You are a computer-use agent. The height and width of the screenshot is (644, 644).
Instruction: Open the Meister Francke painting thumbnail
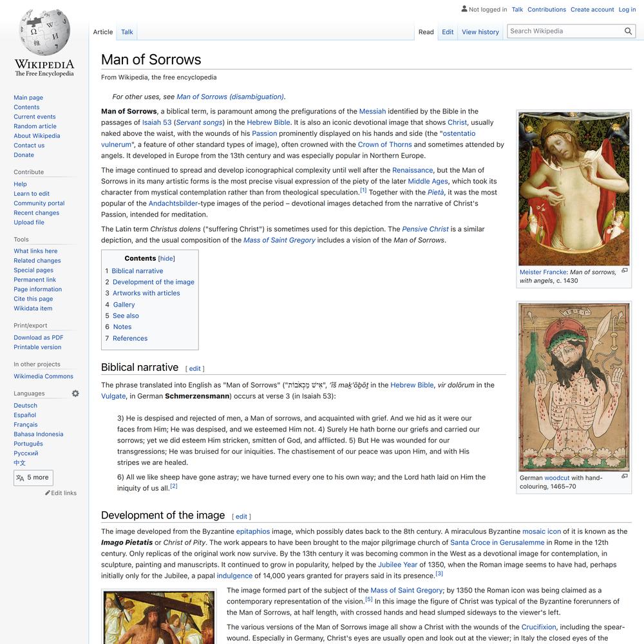click(x=574, y=189)
